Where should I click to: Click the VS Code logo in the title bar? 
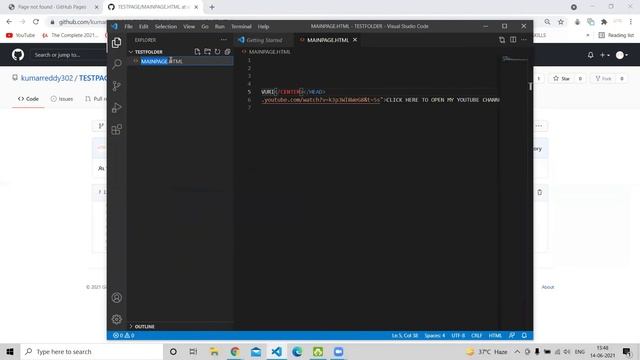click(x=115, y=26)
